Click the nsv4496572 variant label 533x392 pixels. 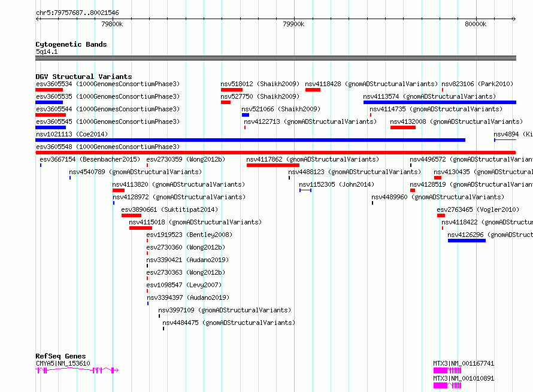tap(471, 159)
